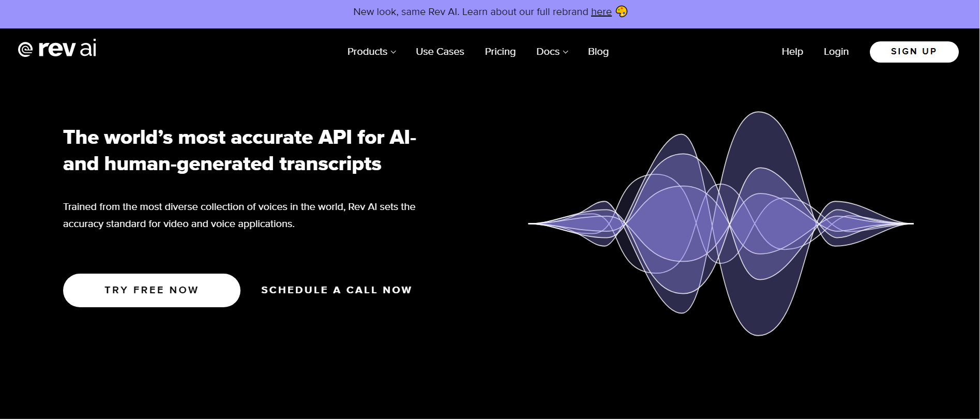Click the SIGN UP button
Viewport: 980px width, 420px height.
pos(914,52)
